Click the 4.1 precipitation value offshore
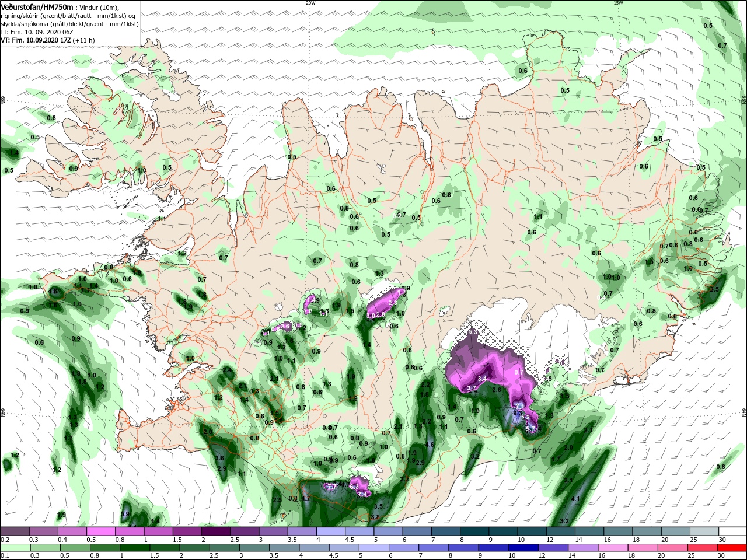The width and height of the screenshot is (747, 560). click(x=575, y=499)
